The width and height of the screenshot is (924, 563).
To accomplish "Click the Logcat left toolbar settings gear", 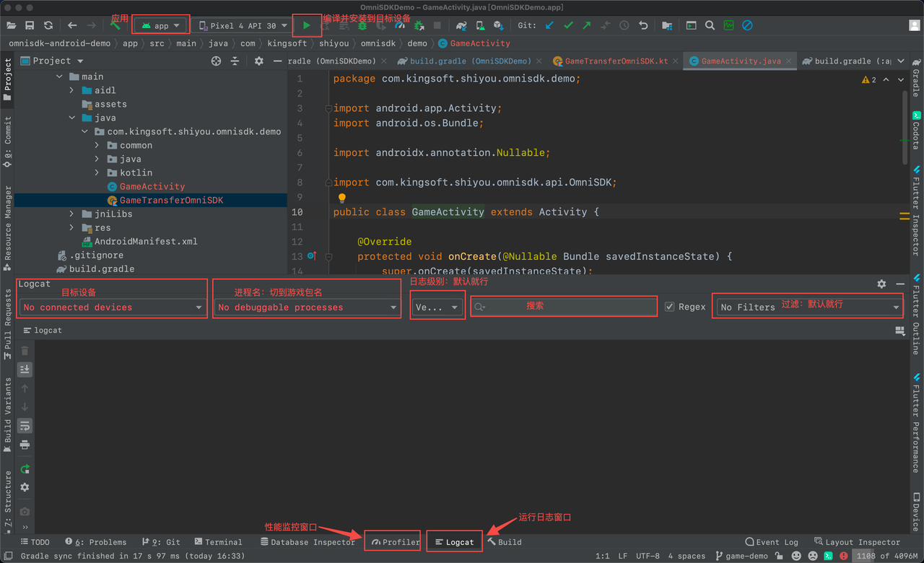I will (x=25, y=487).
